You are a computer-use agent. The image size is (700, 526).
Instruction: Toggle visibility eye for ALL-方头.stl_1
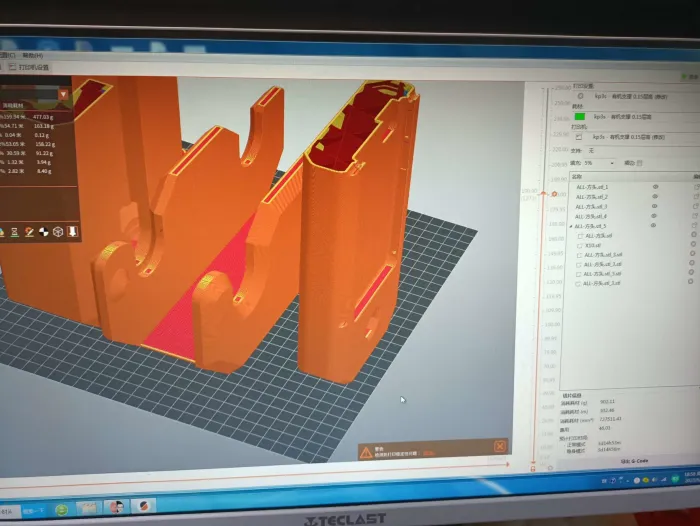pyautogui.click(x=656, y=187)
